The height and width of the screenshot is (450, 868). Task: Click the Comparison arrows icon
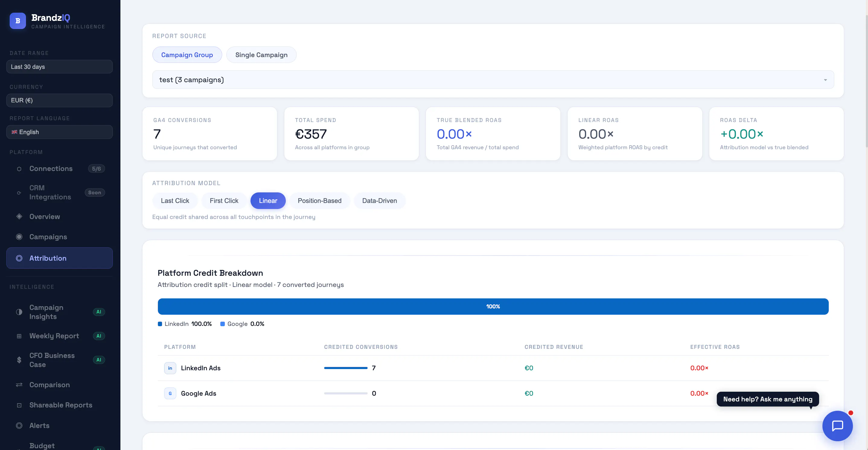19,385
